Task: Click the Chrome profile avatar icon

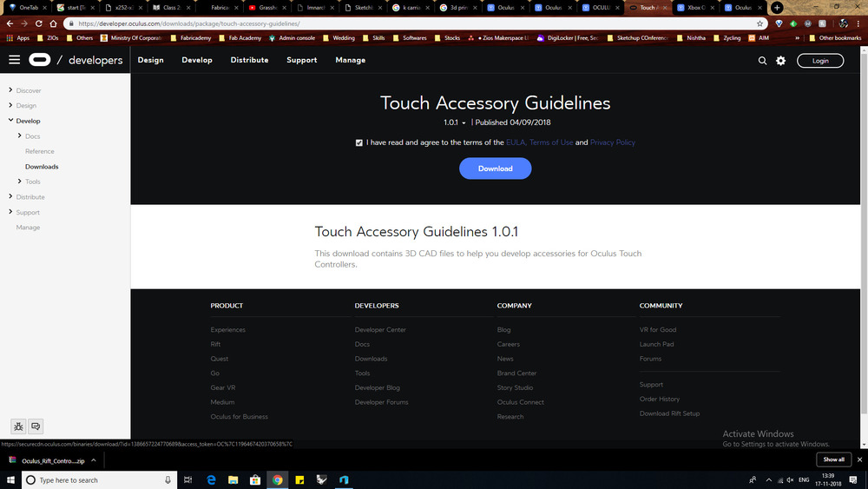Action: (x=844, y=23)
